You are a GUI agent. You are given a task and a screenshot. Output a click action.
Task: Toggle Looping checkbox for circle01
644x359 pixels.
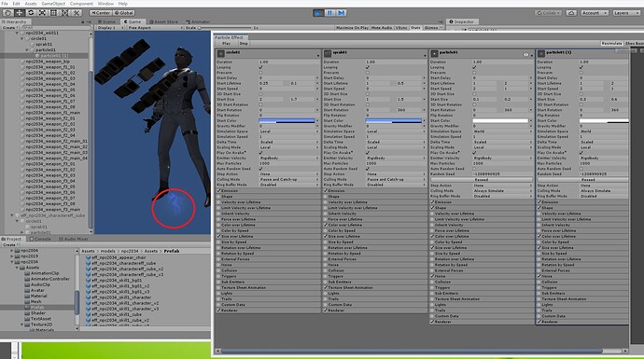pos(260,67)
